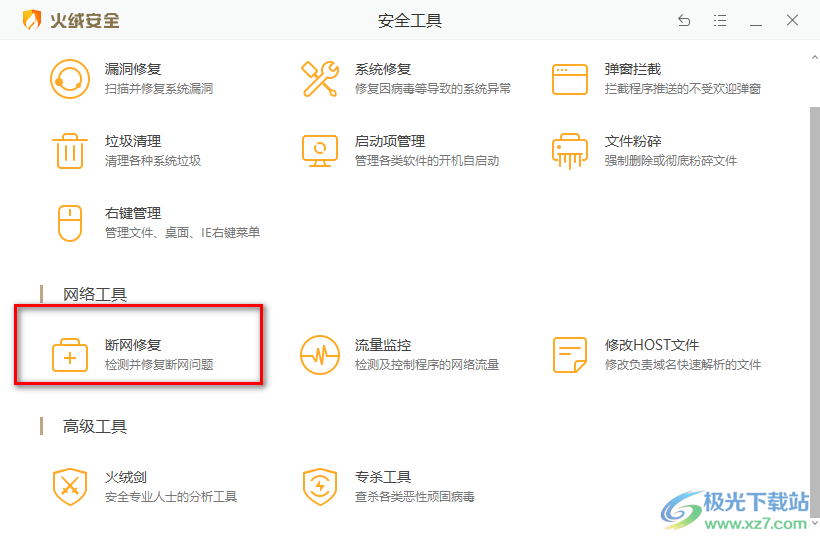Click 拦截程序推送的不受欢迎弹窗 description
The width and height of the screenshot is (820, 540).
click(x=682, y=89)
